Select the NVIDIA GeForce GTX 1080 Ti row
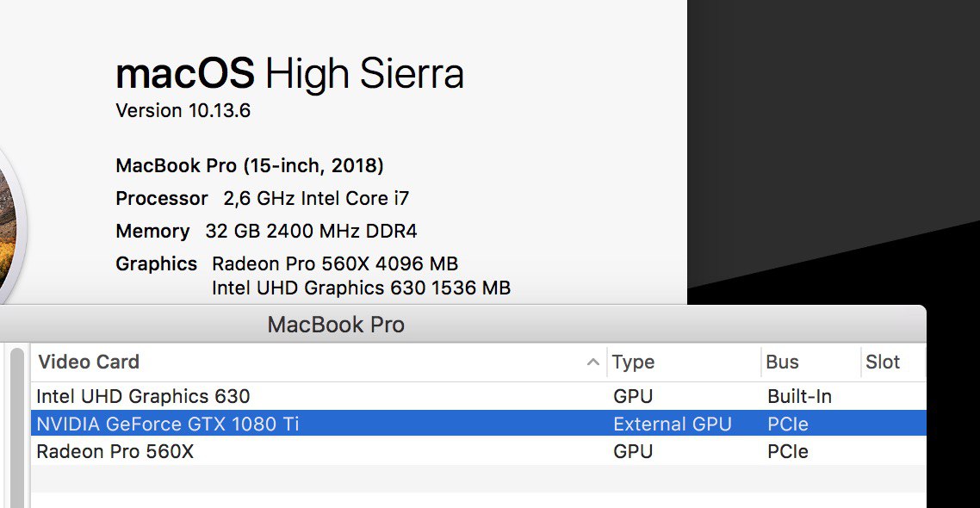The height and width of the screenshot is (508, 980). tap(478, 424)
